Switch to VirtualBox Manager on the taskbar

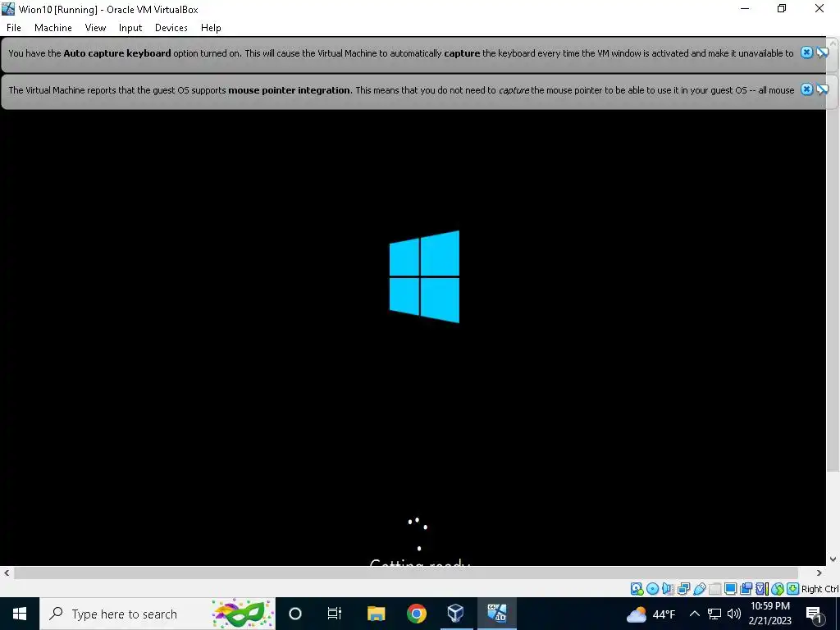pos(456,614)
